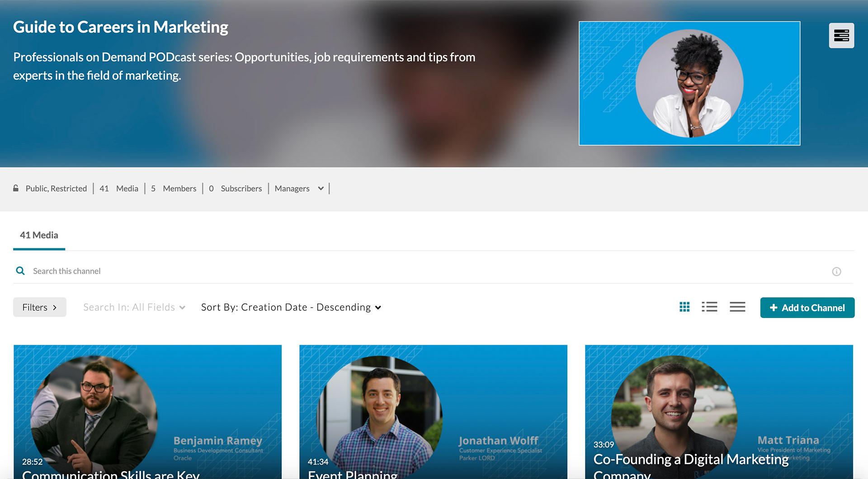The width and height of the screenshot is (868, 479).
Task: Click the 5 Members count
Action: [174, 189]
